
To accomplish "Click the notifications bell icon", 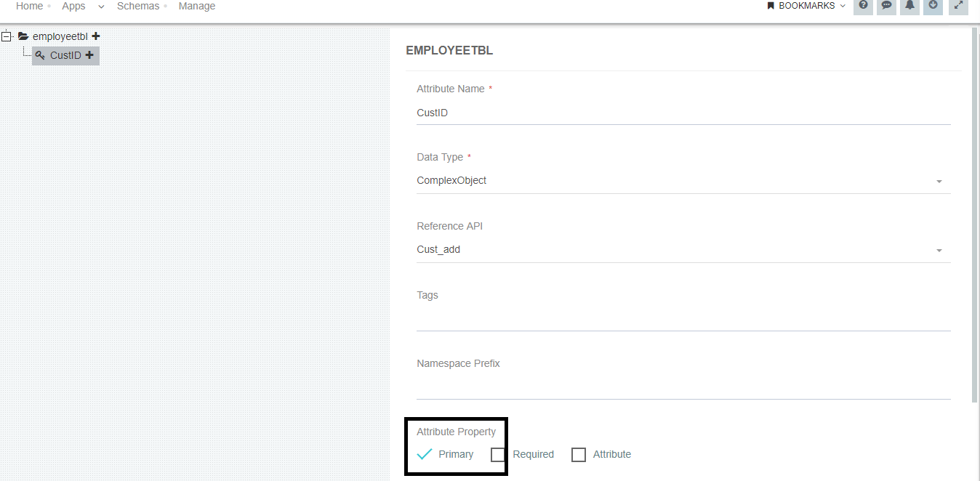I will pos(909,6).
